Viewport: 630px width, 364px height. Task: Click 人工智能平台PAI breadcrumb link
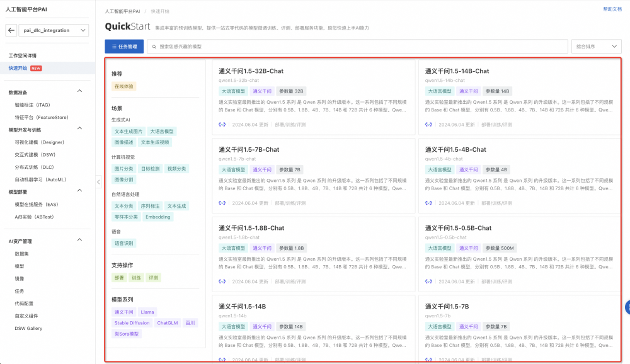(123, 12)
